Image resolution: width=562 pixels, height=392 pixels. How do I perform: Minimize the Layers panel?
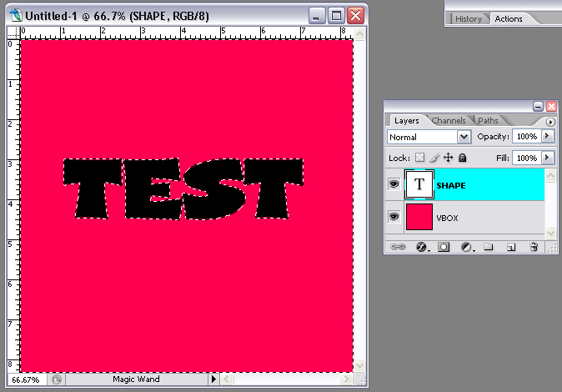[538, 106]
